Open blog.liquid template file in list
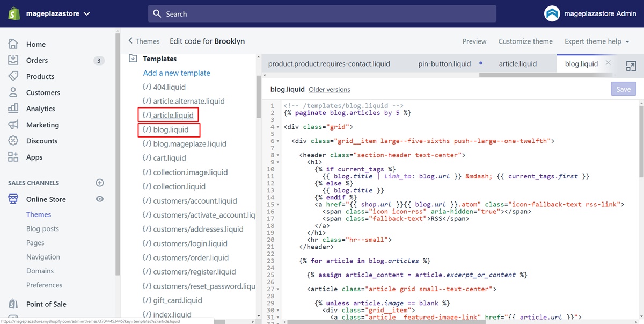This screenshot has width=644, height=324. pos(166,129)
